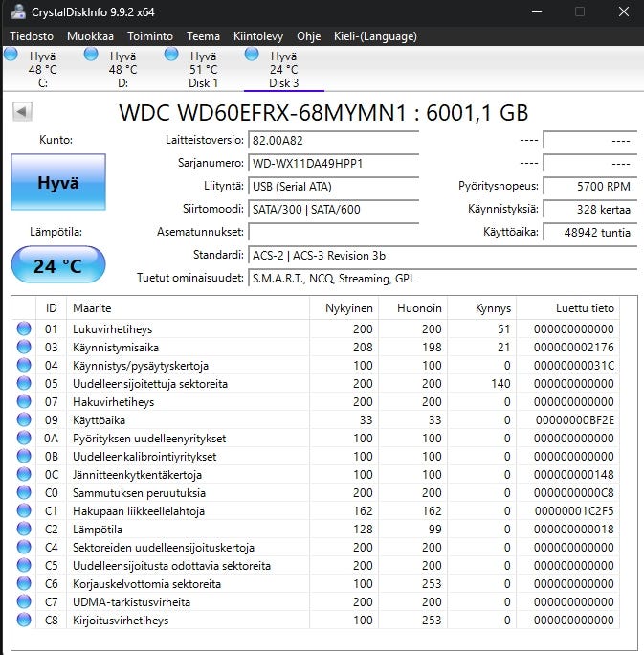Click the status orb for Käynnistymisaika row
644x655 pixels.
coord(24,347)
